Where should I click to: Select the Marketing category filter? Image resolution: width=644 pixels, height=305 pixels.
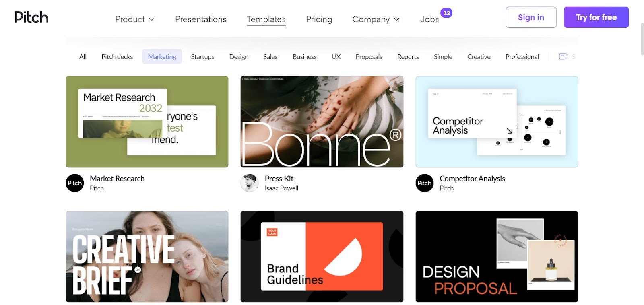click(162, 57)
